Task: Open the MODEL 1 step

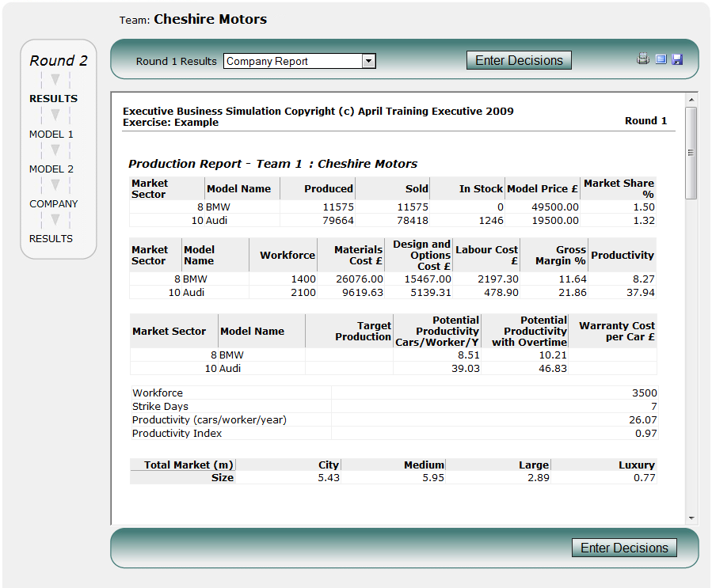Action: 51,135
